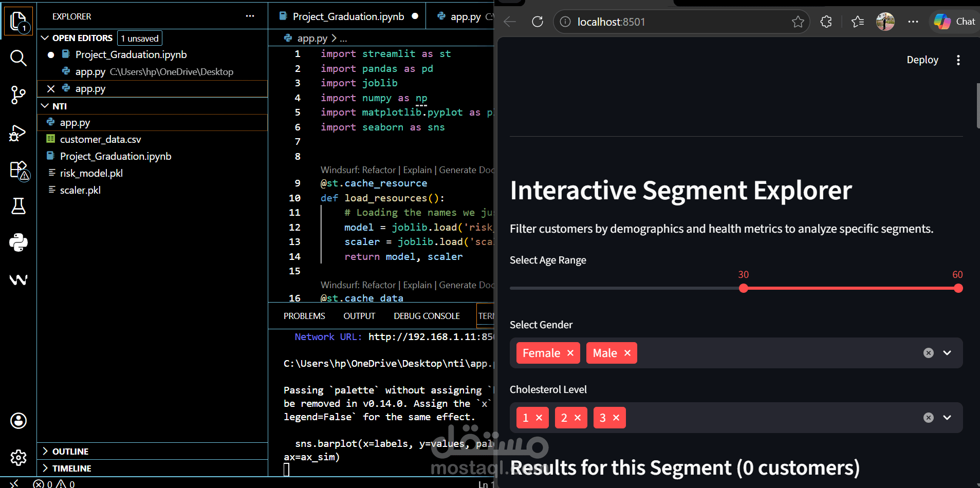
Task: Open the Output panel tab
Action: (359, 316)
